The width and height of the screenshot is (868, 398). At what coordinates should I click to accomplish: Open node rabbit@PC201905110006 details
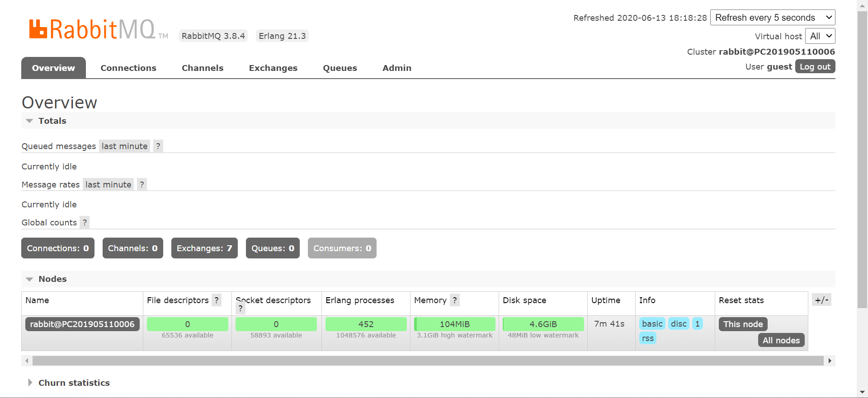point(82,324)
